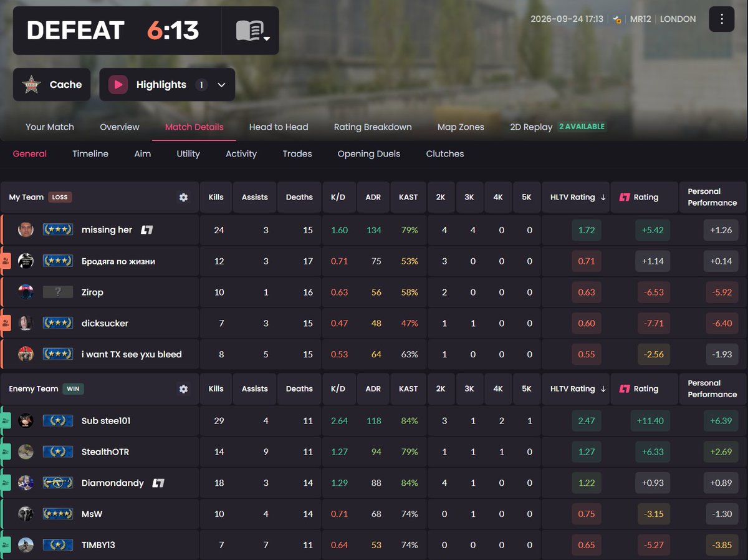Sort Enemy Team by ADR column
This screenshot has width=748, height=560.
tap(373, 389)
